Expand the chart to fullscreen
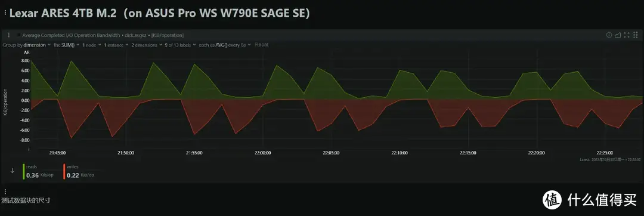 [626, 35]
